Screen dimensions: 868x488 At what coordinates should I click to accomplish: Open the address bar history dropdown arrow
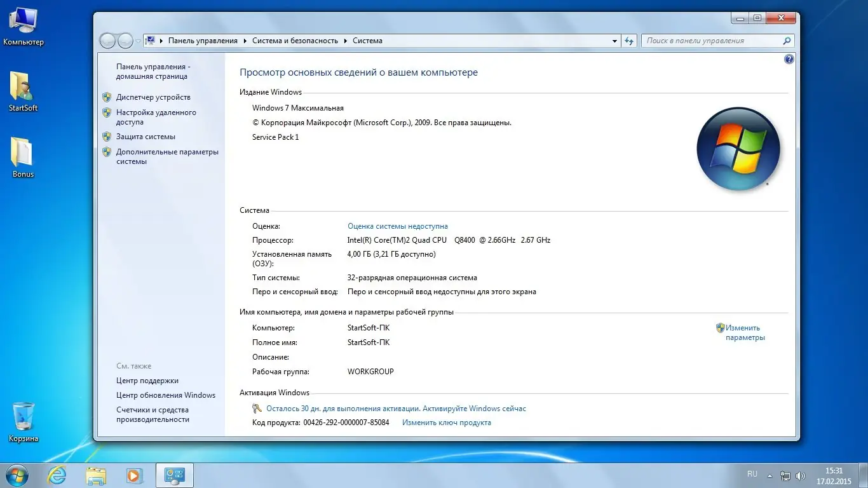[614, 41]
